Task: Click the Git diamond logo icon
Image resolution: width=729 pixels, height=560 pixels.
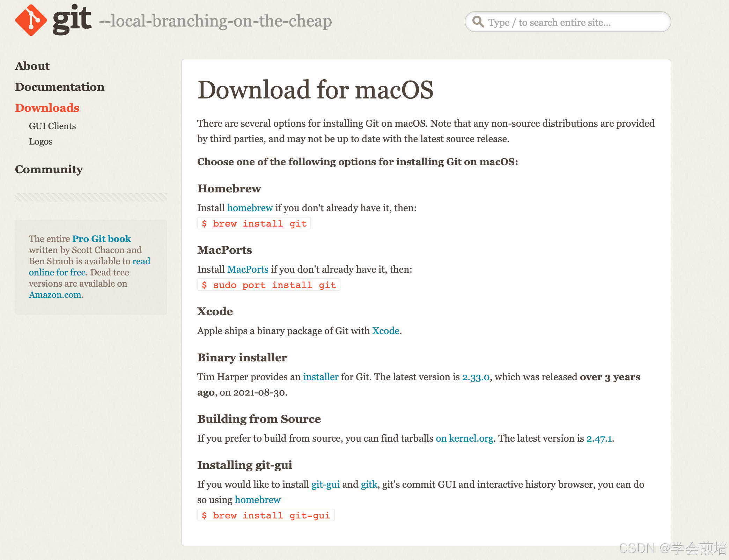Action: tap(31, 20)
